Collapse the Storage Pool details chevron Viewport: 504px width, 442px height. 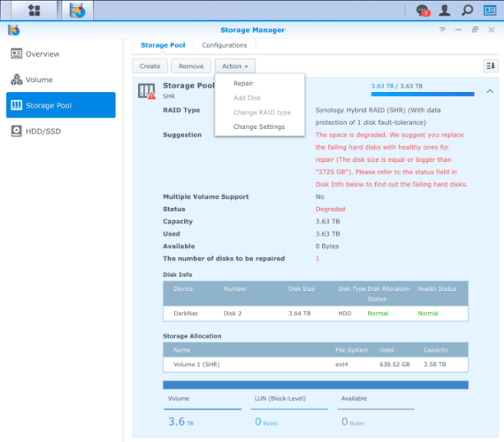pyautogui.click(x=490, y=91)
